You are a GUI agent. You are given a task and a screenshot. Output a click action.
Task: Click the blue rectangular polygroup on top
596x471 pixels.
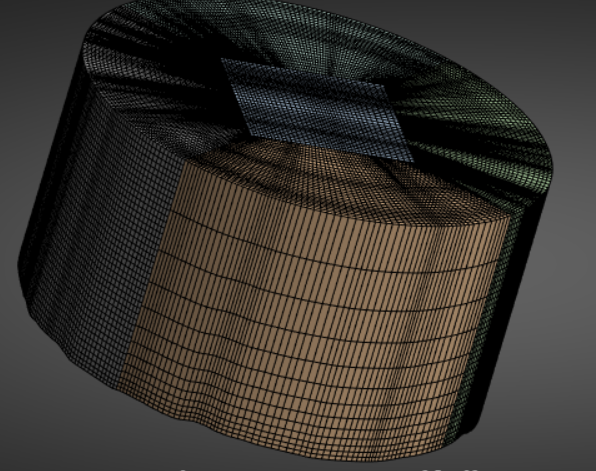click(317, 110)
